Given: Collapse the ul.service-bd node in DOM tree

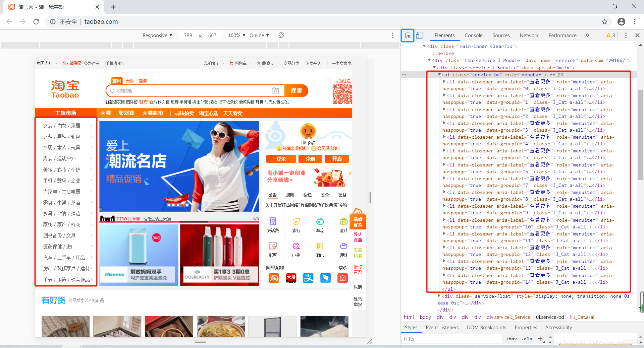Looking at the screenshot, I should click(439, 75).
